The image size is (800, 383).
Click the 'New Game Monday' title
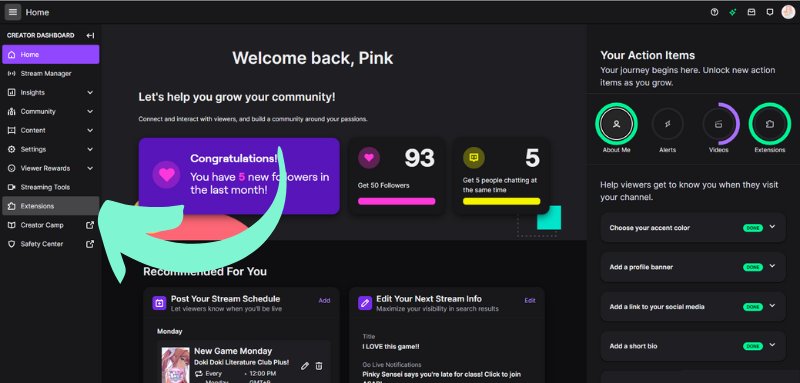(233, 351)
